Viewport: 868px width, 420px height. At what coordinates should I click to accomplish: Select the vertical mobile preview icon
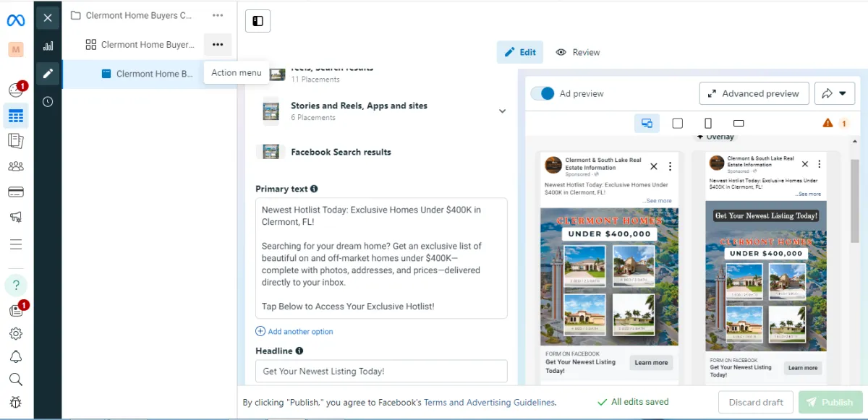point(708,123)
